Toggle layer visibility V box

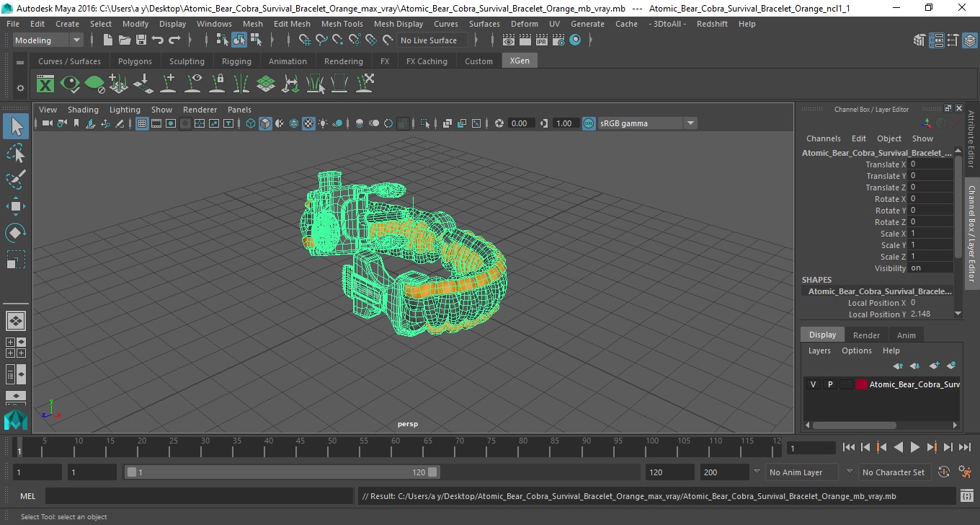[813, 384]
